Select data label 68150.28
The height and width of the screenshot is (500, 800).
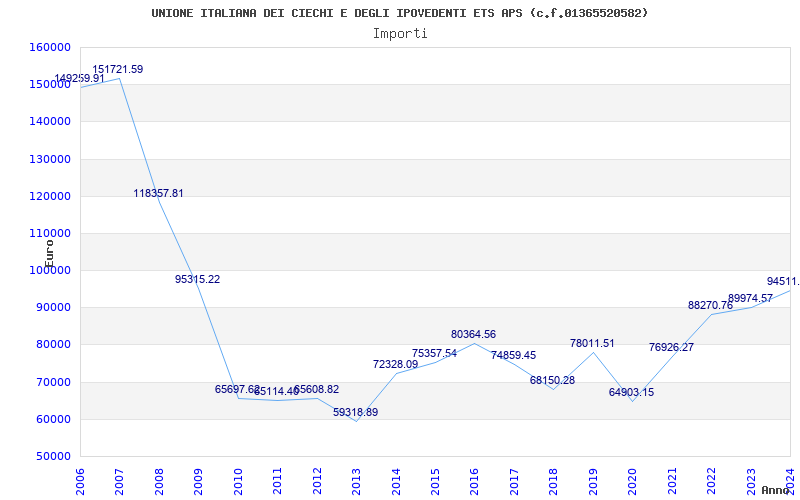[553, 380]
